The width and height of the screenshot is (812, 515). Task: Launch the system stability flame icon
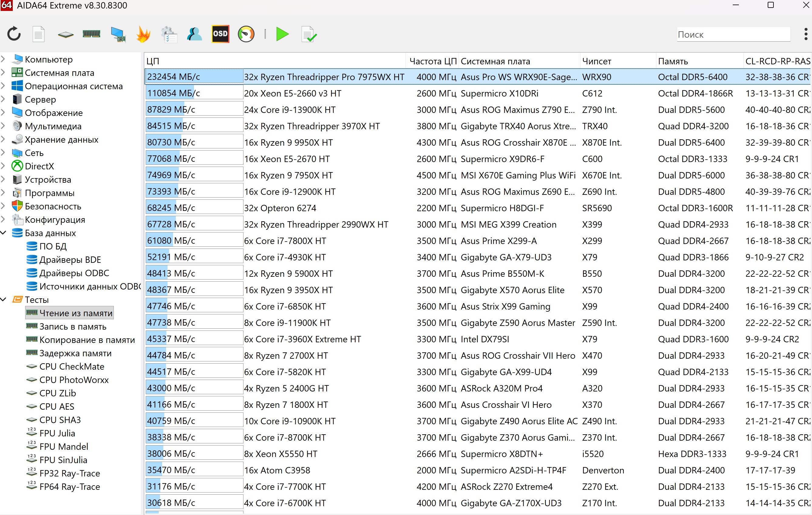tap(143, 34)
